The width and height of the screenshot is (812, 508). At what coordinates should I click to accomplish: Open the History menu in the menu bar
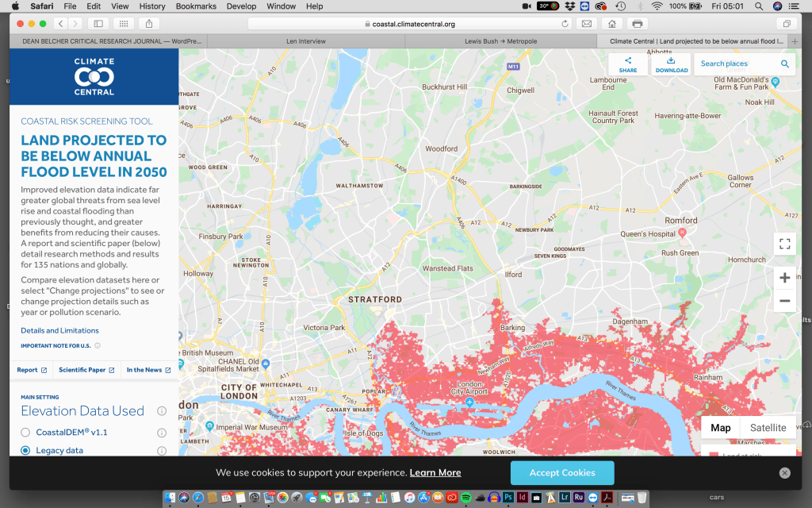click(x=152, y=6)
